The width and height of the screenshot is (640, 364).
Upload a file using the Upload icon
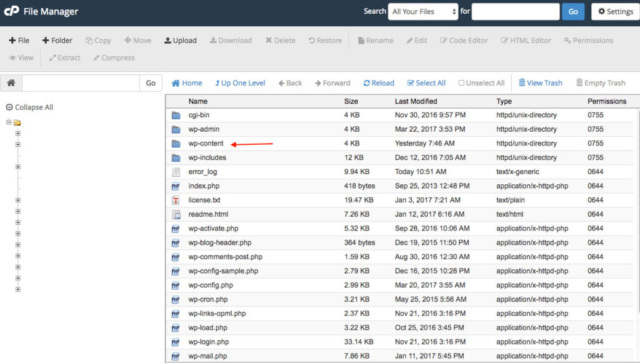[x=180, y=40]
